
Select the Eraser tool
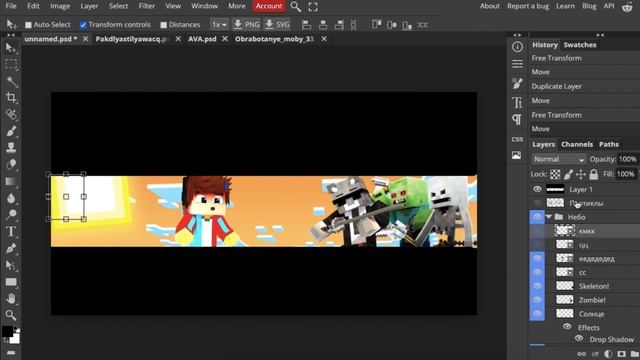point(11,164)
